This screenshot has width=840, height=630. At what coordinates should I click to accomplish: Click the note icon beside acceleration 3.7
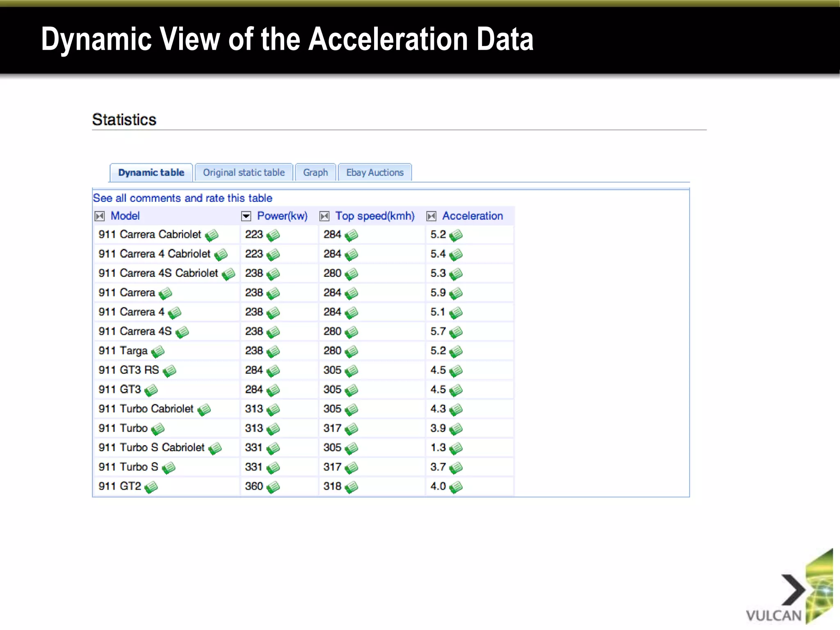(456, 468)
